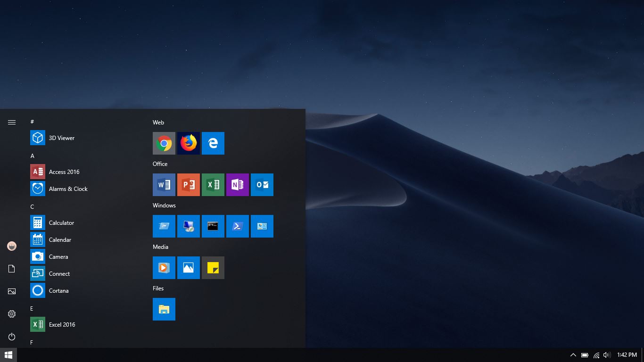Launch the Firefox tile
This screenshot has height=362, width=644.
coord(189,143)
